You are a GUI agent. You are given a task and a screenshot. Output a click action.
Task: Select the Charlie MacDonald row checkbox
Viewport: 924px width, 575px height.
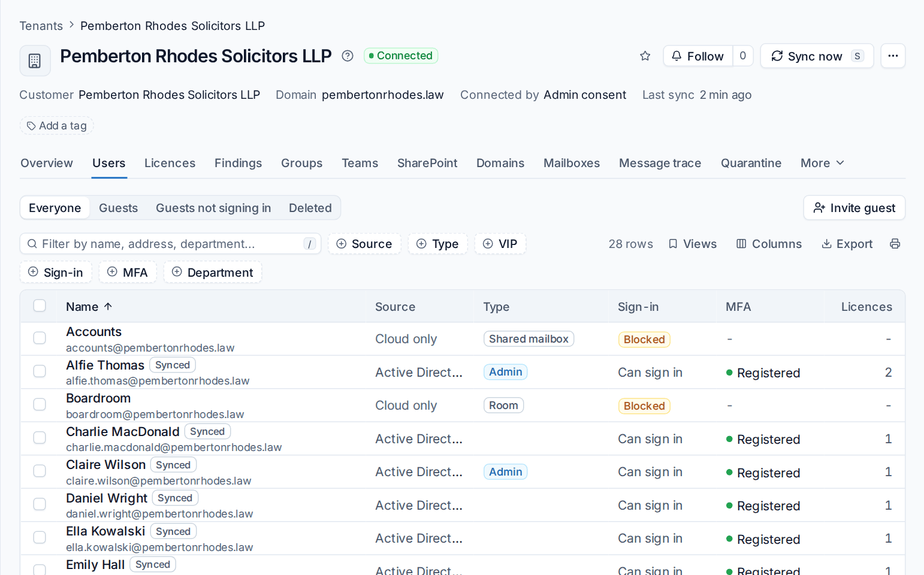coord(40,438)
